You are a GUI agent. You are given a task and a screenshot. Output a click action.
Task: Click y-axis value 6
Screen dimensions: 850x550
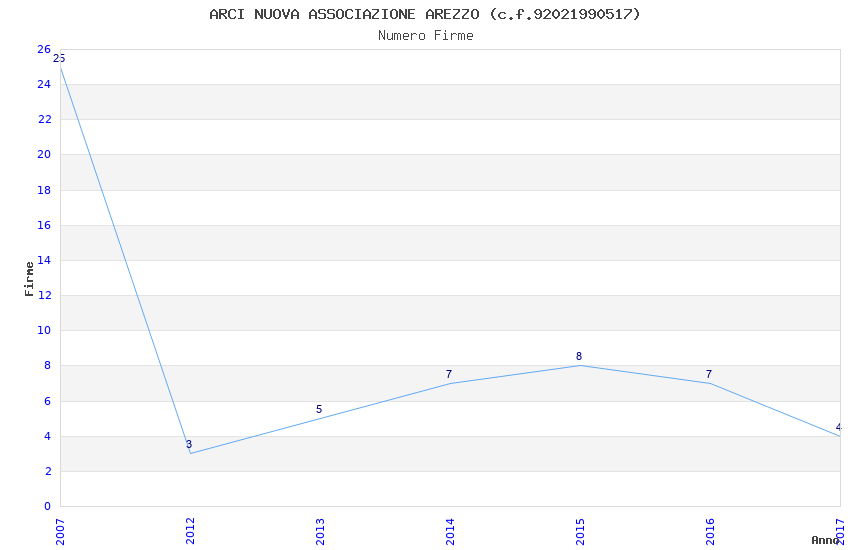[x=48, y=402]
